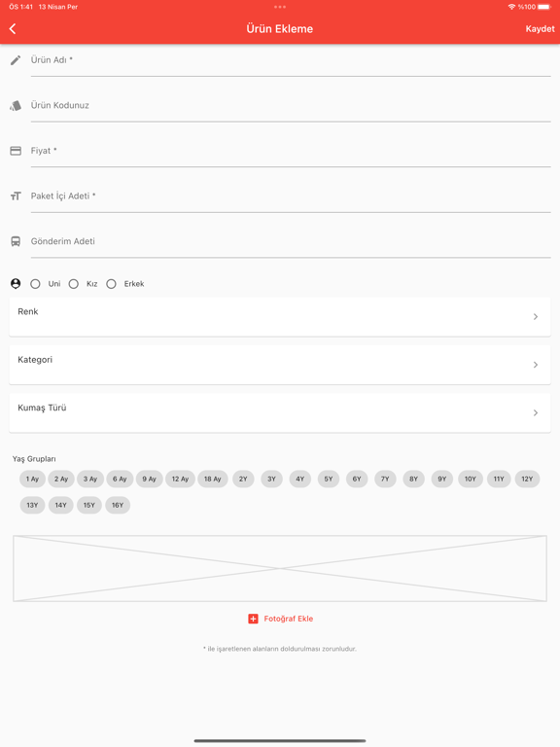
Task: Tap the battery indicator in status bar
Action: pyautogui.click(x=544, y=7)
